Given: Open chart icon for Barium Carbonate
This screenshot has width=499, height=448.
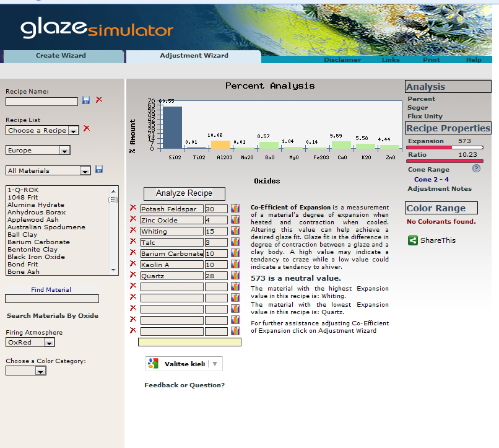Looking at the screenshot, I should tap(235, 253).
